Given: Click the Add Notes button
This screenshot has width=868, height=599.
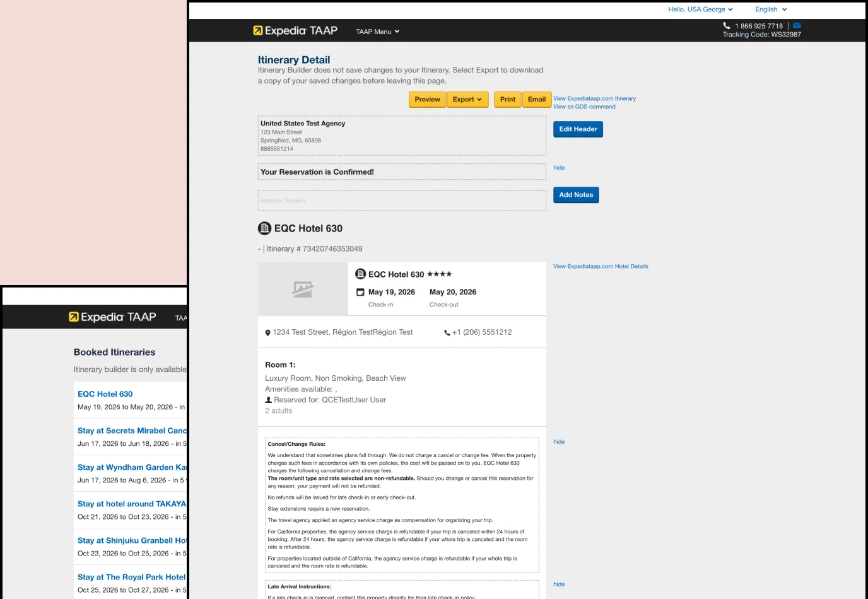Looking at the screenshot, I should 576,195.
